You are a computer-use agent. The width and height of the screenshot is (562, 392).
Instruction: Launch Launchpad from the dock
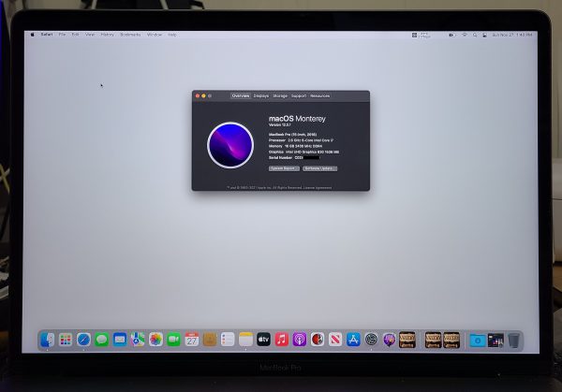click(66, 340)
